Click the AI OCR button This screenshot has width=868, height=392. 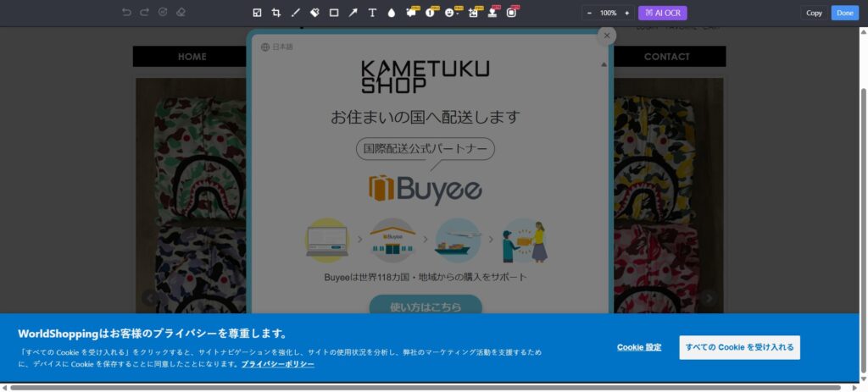point(663,13)
